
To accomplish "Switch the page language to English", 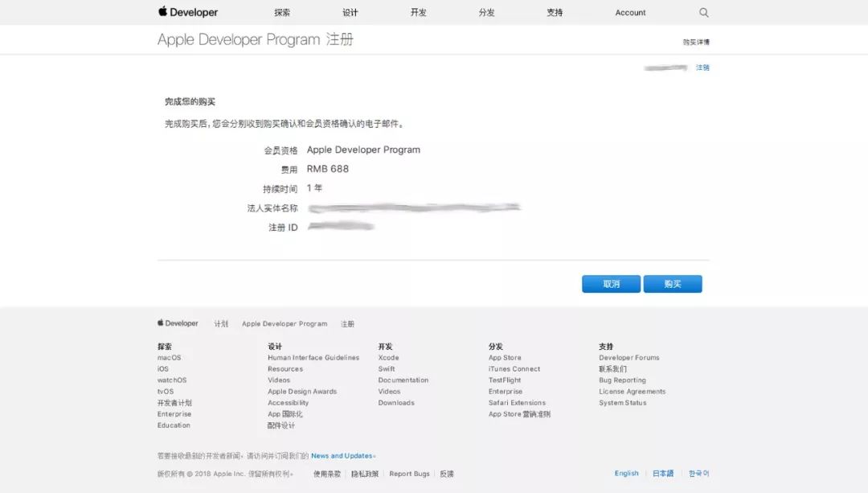I will [x=626, y=473].
